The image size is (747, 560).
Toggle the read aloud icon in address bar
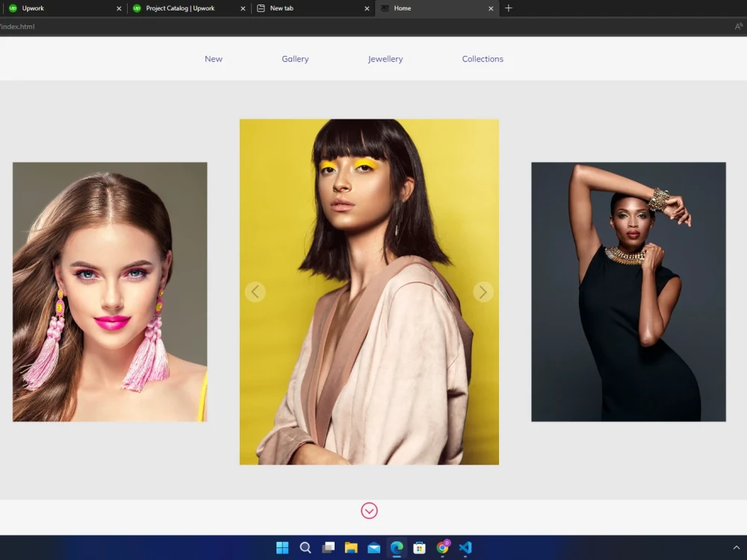pyautogui.click(x=739, y=27)
